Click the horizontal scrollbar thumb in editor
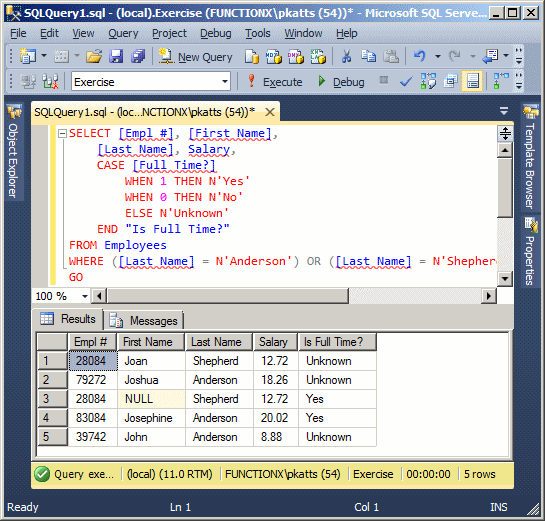 click(x=228, y=296)
